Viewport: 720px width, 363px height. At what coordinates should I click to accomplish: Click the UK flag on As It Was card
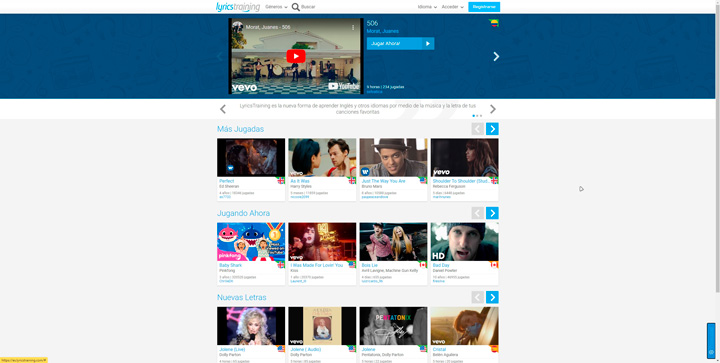pos(352,180)
